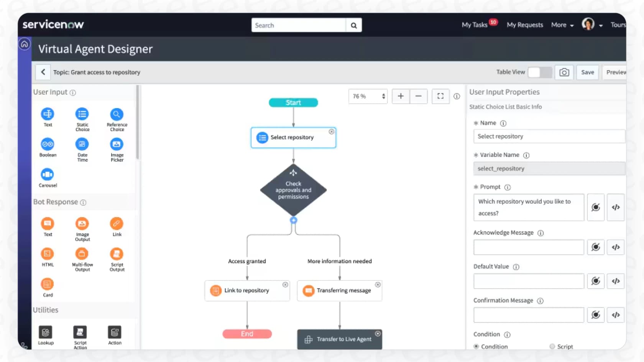This screenshot has height=362, width=644.
Task: Toggle the Table View switch
Action: (x=540, y=72)
